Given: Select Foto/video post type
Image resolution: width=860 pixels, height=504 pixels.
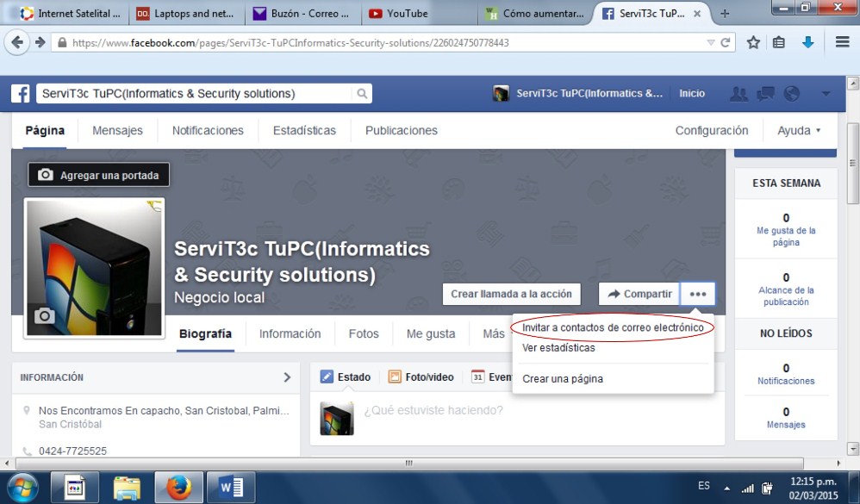Looking at the screenshot, I should (421, 377).
